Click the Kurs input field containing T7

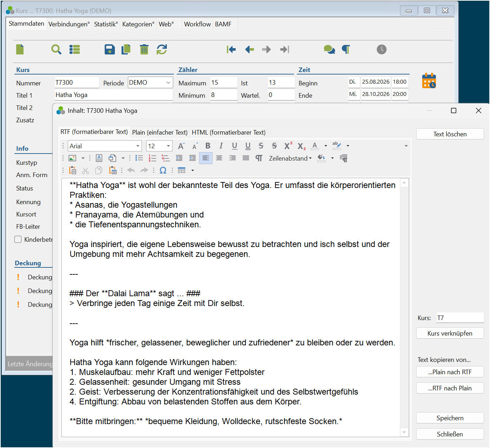(460, 318)
